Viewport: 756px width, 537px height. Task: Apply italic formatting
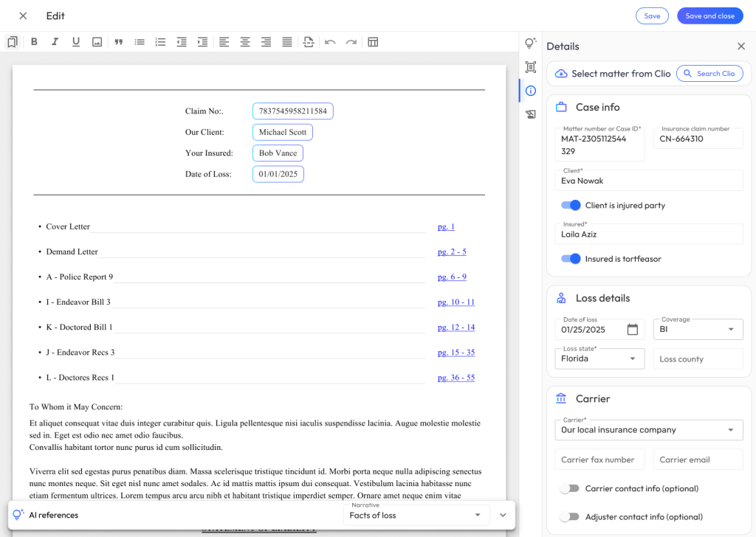(55, 42)
